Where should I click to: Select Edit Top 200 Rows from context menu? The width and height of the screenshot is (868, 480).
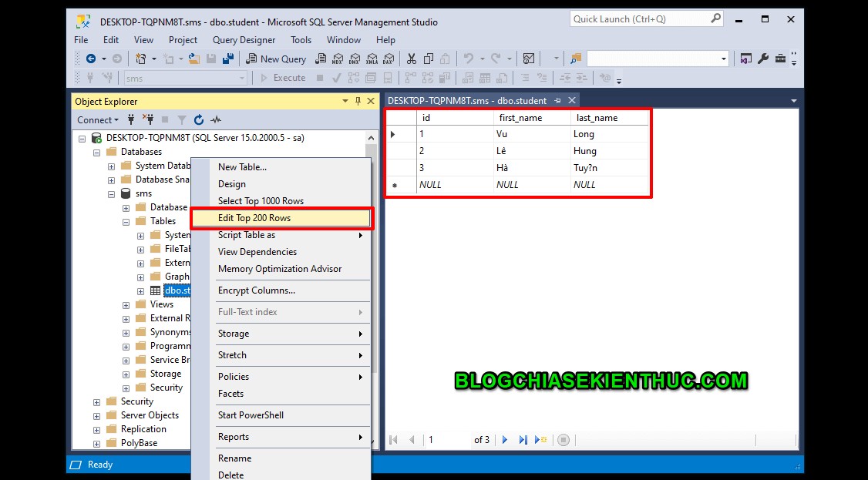click(255, 218)
